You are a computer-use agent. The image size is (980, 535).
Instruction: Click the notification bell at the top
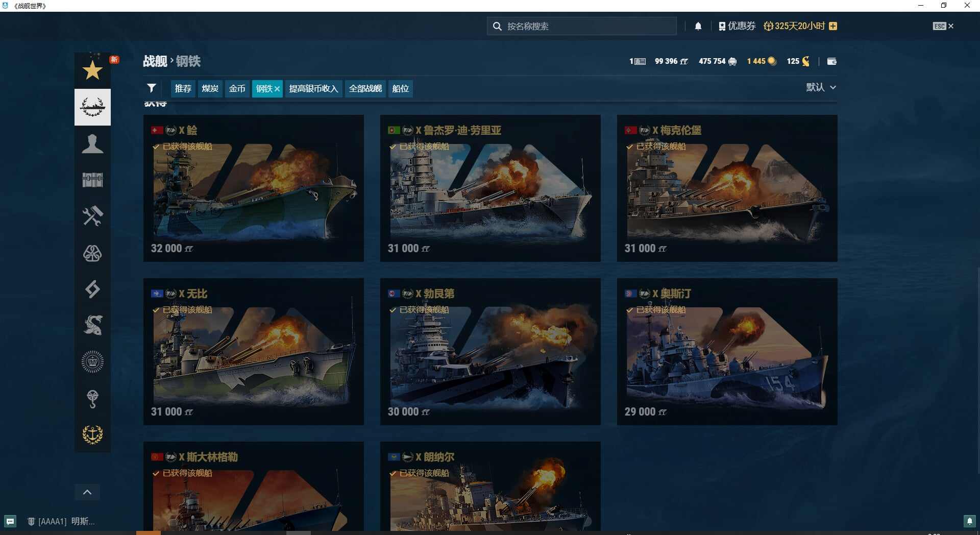pos(699,26)
